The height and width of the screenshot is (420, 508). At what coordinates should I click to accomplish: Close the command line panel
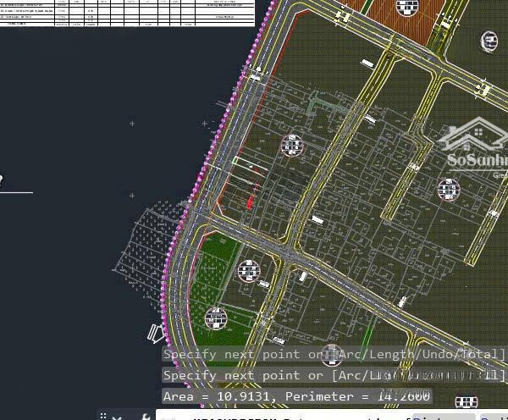click(118, 416)
